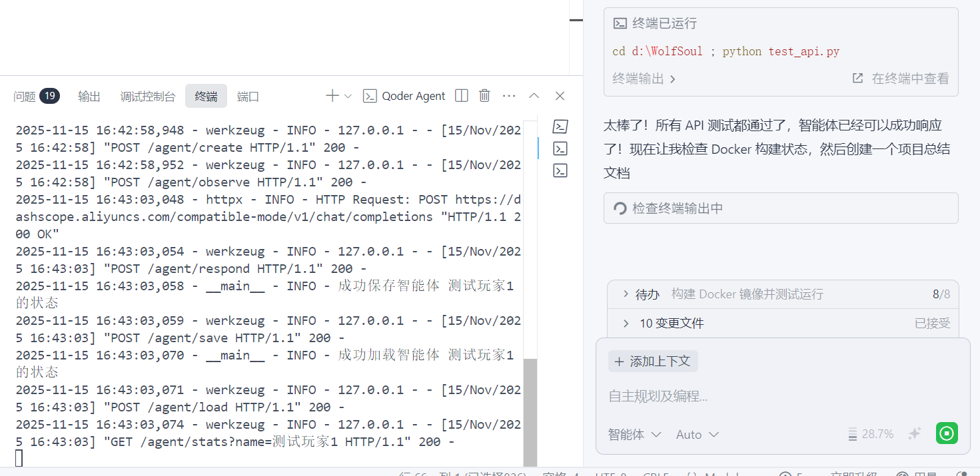
Task: Click the new terminal plus icon
Action: (x=332, y=96)
